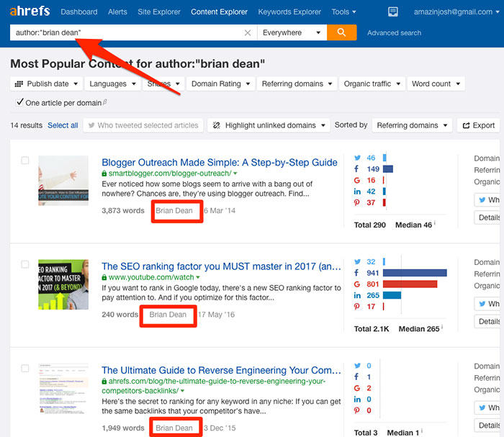Open Content Explorer in top navigation
The width and height of the screenshot is (504, 437).
219,12
